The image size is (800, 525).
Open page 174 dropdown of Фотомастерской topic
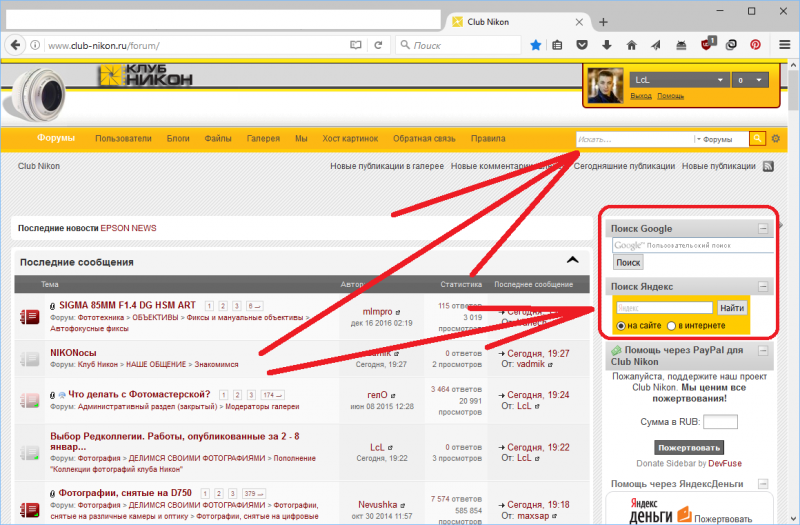[x=272, y=395]
